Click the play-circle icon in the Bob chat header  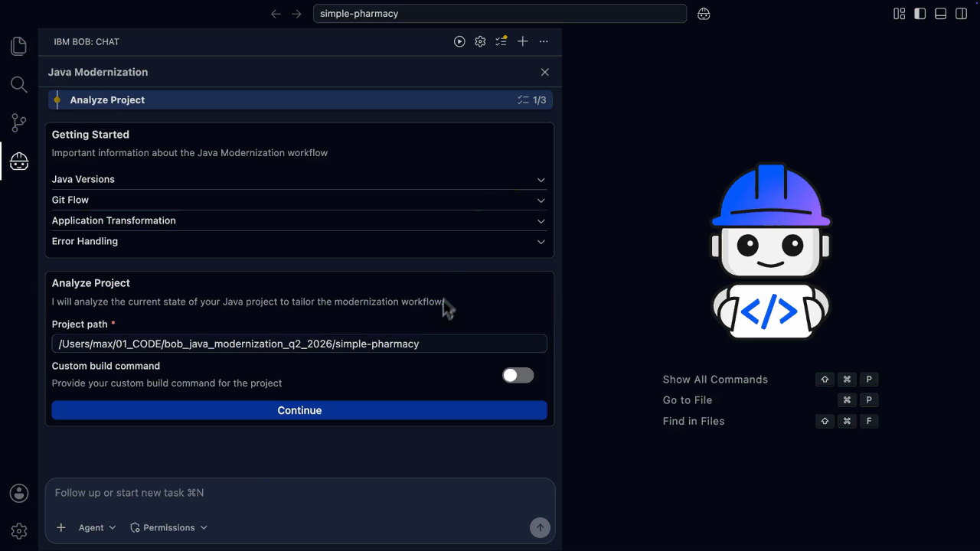point(459,42)
